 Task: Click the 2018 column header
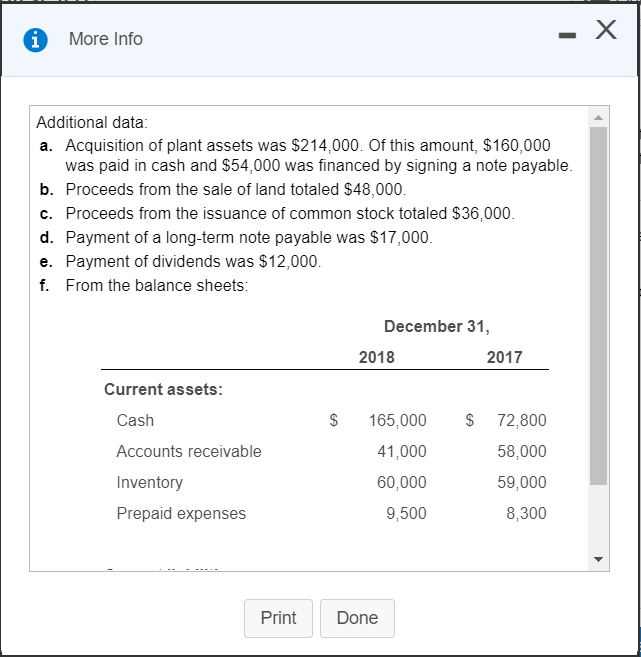(376, 357)
